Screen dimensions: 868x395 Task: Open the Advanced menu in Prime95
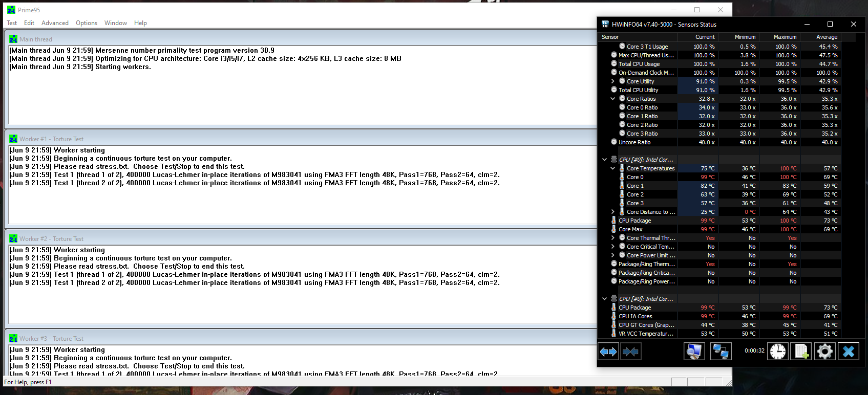(55, 23)
